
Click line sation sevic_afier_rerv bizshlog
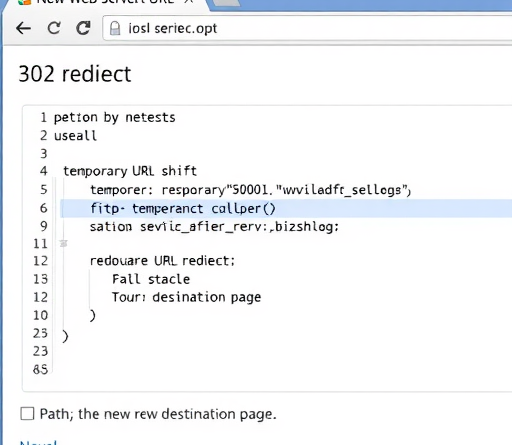click(x=214, y=227)
